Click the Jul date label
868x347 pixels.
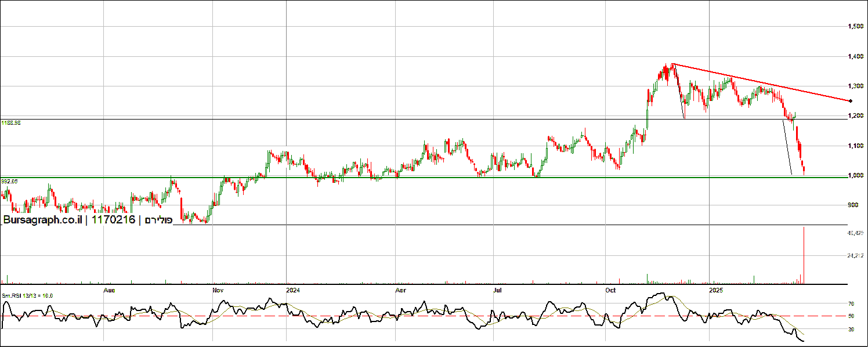(x=498, y=289)
